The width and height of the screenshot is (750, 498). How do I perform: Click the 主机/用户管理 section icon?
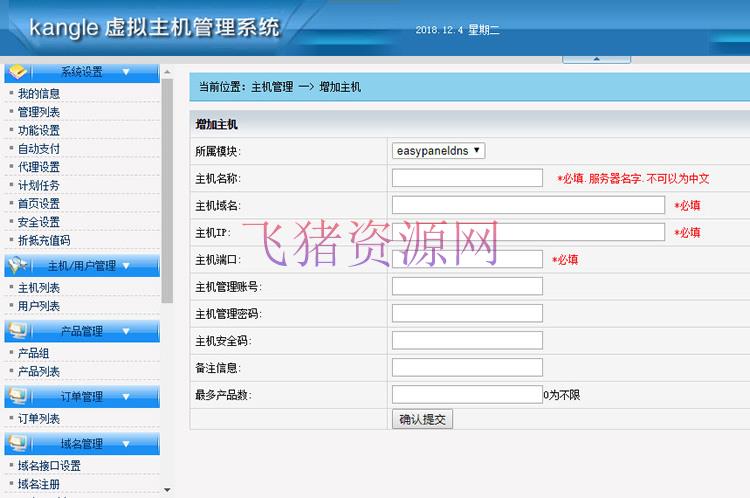coord(18,265)
